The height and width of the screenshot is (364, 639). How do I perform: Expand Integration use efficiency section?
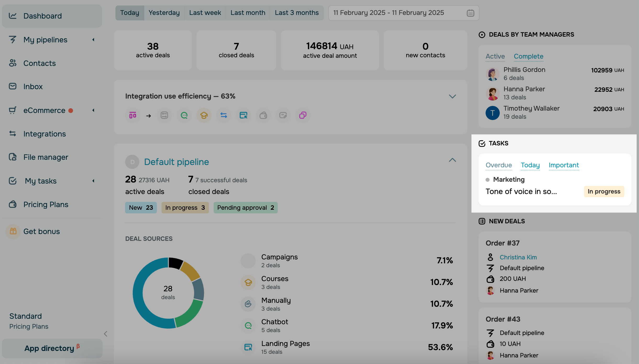pos(452,96)
